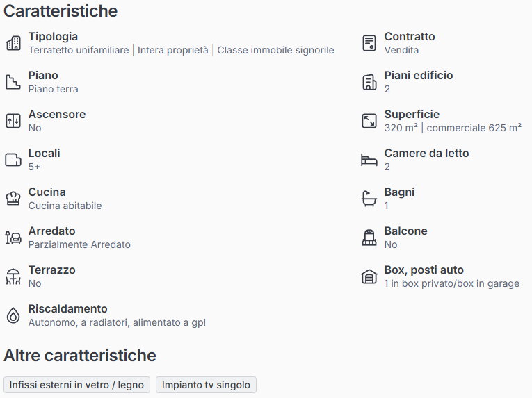Select the Impianto tv singolo tag
This screenshot has height=398, width=532.
[x=206, y=385]
